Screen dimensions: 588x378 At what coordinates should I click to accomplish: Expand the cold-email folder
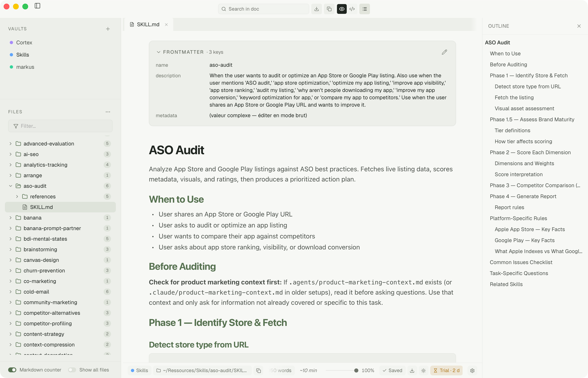point(10,292)
